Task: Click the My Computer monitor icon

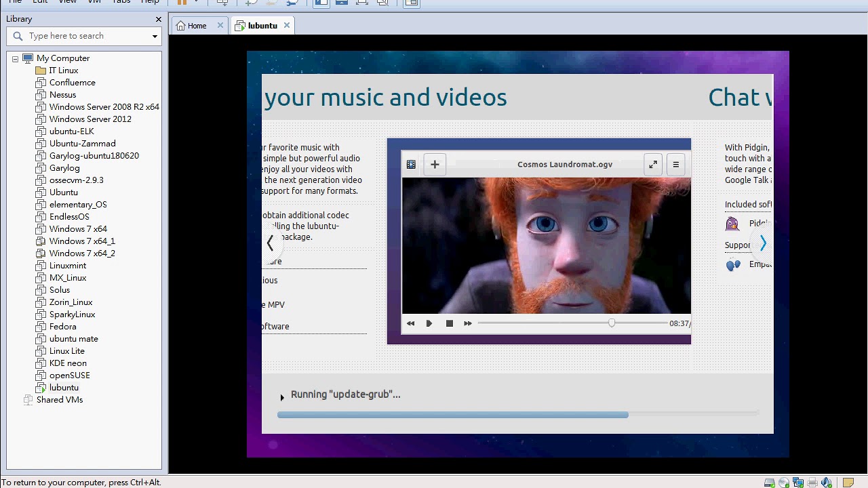Action: click(28, 58)
